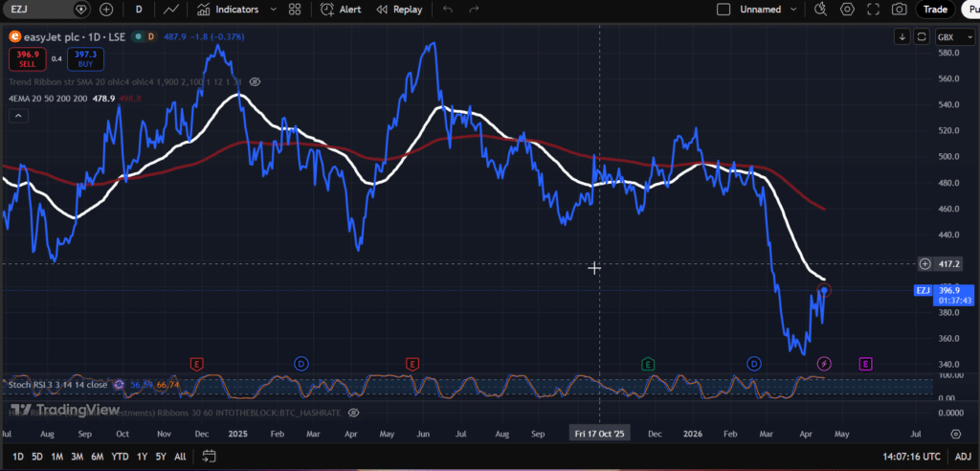Toggle visibility of Ribbons hashrate indicator
The height and width of the screenshot is (471, 980).
352,412
